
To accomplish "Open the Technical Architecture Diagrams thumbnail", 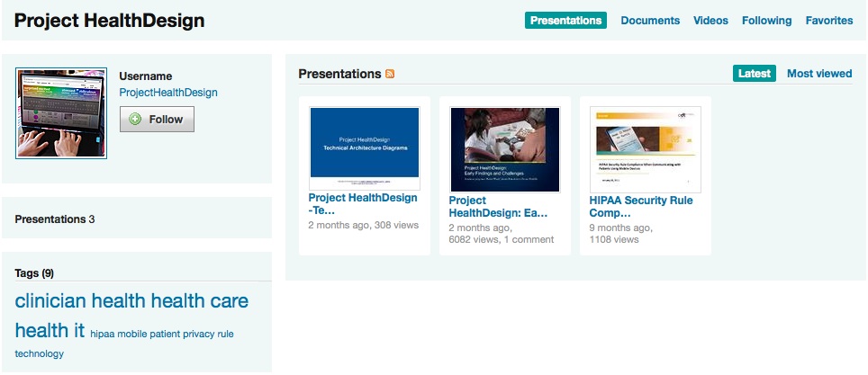I will tap(364, 145).
